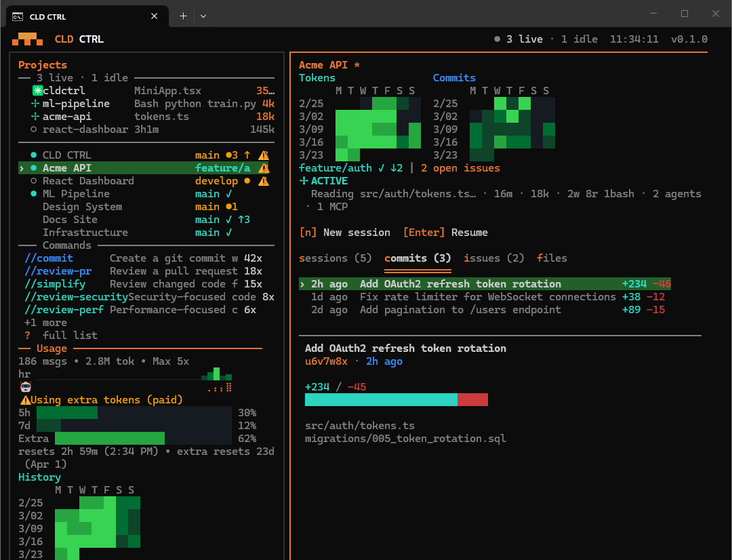This screenshot has height=560, width=732.
Task: Open the terminal profile dropdown arrow
Action: click(203, 16)
